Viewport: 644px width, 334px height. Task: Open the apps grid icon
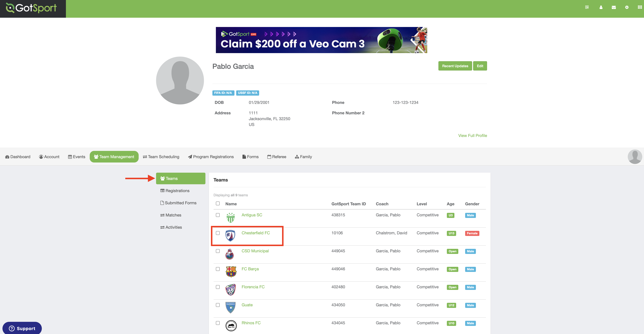click(x=639, y=7)
